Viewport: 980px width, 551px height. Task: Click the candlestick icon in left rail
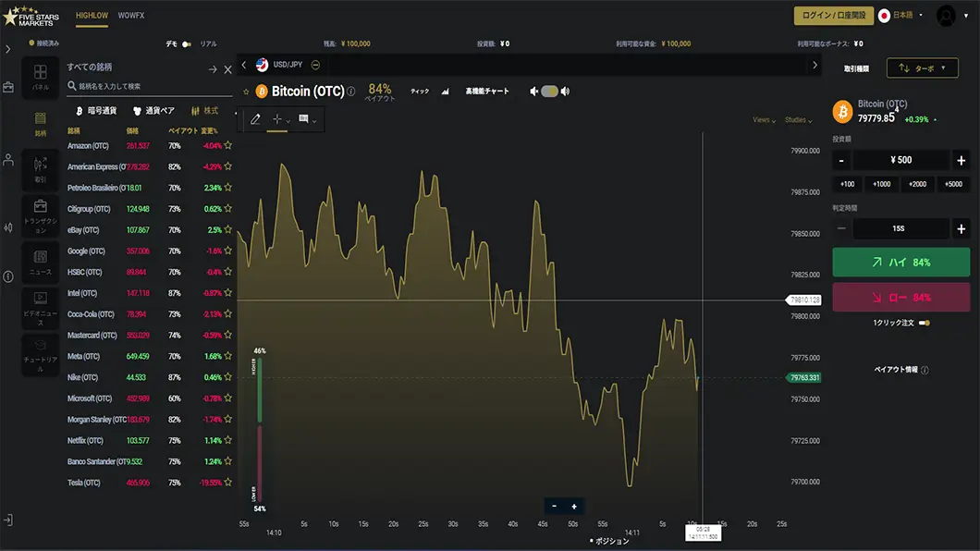[8, 227]
